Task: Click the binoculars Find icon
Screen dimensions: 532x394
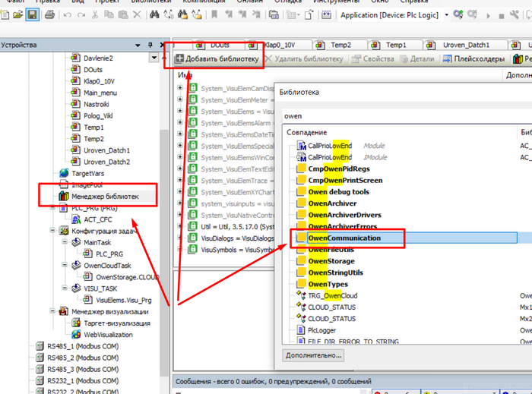Action: click(x=155, y=14)
